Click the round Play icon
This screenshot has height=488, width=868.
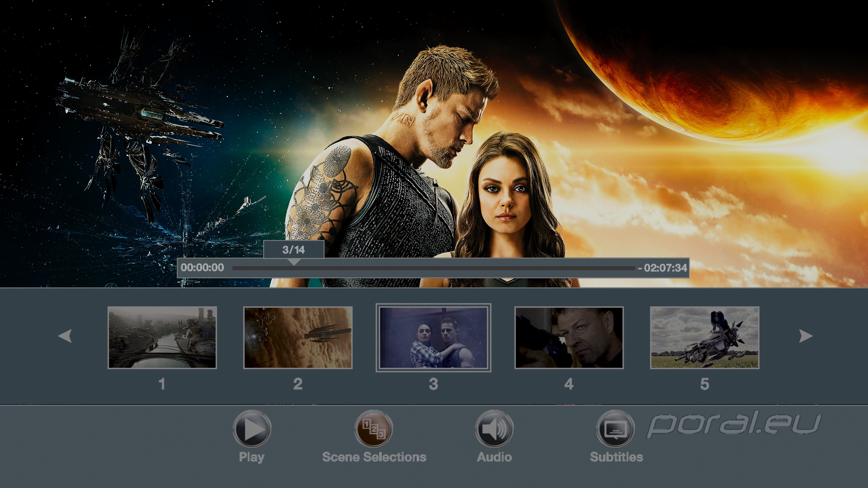(252, 429)
